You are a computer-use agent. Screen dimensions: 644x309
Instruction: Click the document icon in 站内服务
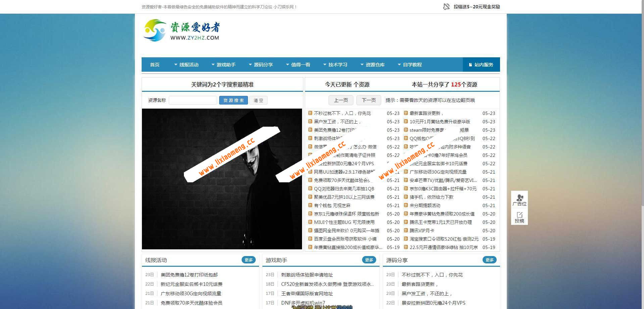tap(470, 65)
